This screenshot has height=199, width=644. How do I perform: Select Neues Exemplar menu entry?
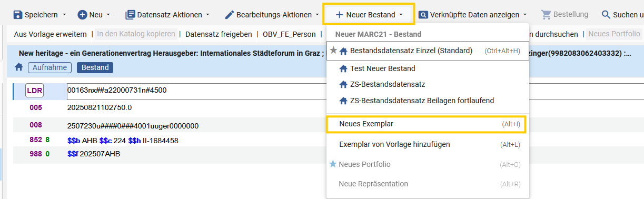pyautogui.click(x=427, y=124)
